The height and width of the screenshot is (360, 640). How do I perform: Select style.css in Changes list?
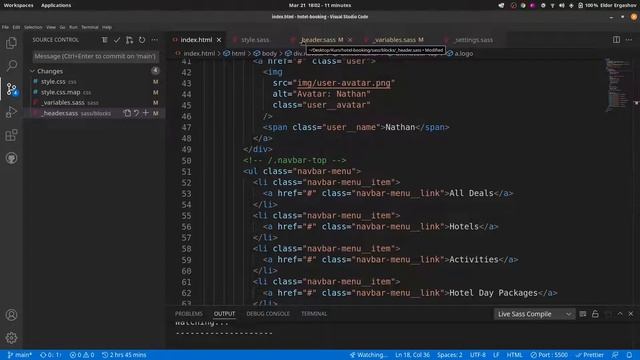coord(95,82)
